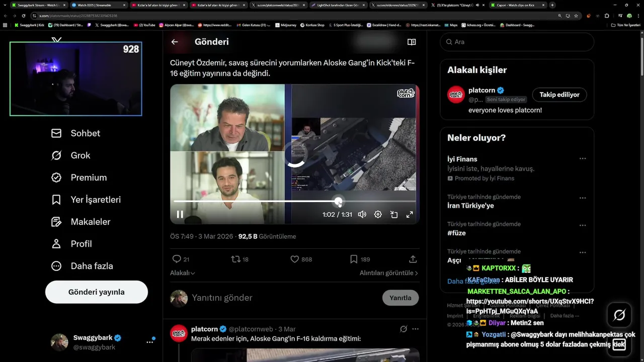Reload the page
Screen dimensions: 644x362
coord(23,16)
